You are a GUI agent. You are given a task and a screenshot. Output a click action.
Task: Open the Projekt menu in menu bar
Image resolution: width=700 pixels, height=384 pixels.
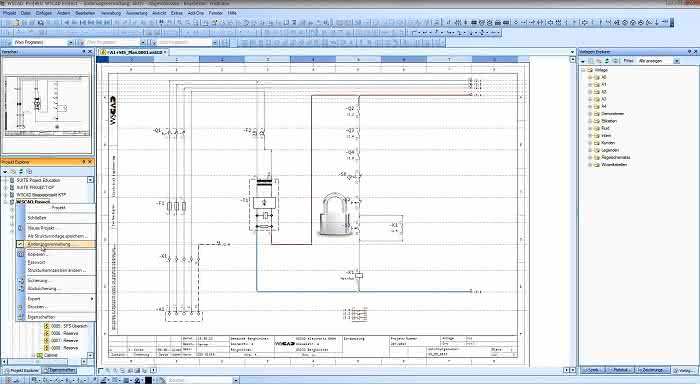9,13
